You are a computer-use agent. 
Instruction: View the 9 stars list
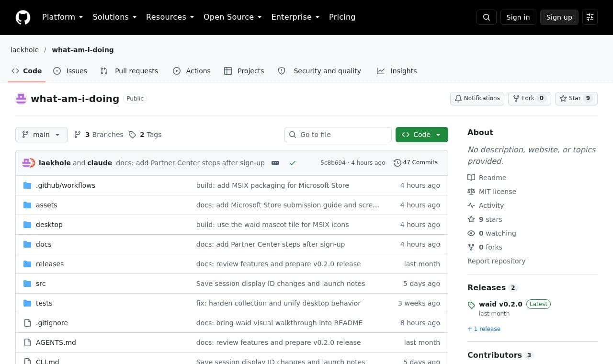click(485, 219)
